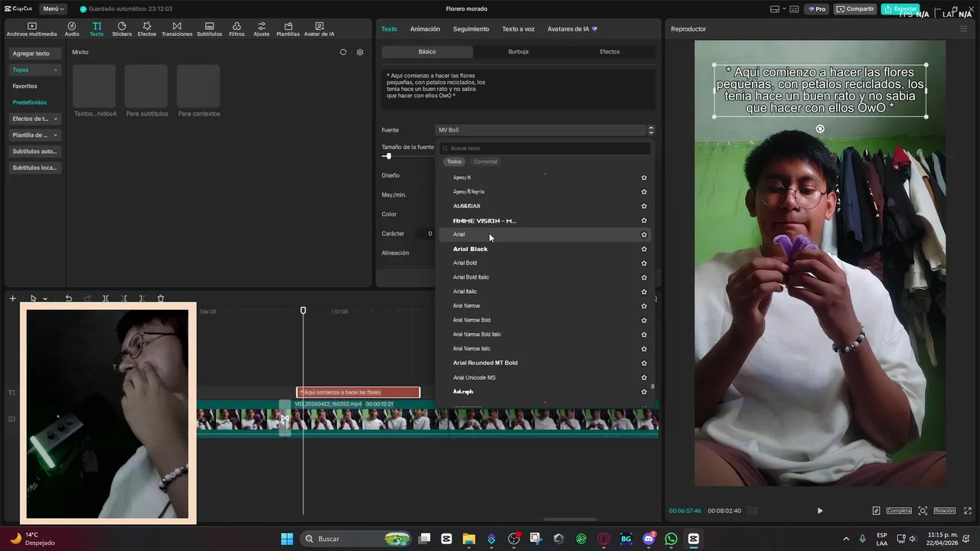Favorite the Arial Black font star

(x=644, y=249)
